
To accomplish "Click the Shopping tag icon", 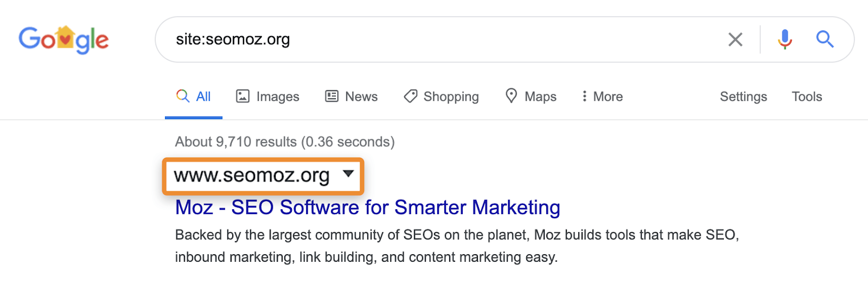I will coord(411,96).
